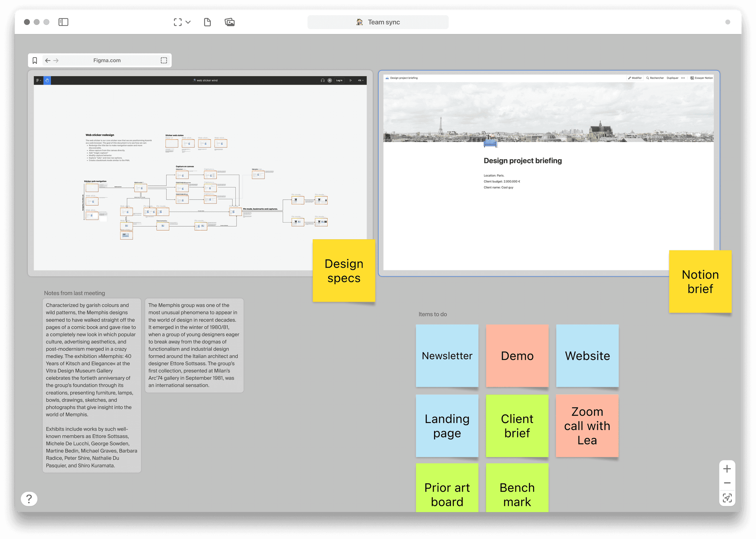This screenshot has height=539, width=756.
Task: Click the Log in button in Figma
Action: click(x=339, y=80)
